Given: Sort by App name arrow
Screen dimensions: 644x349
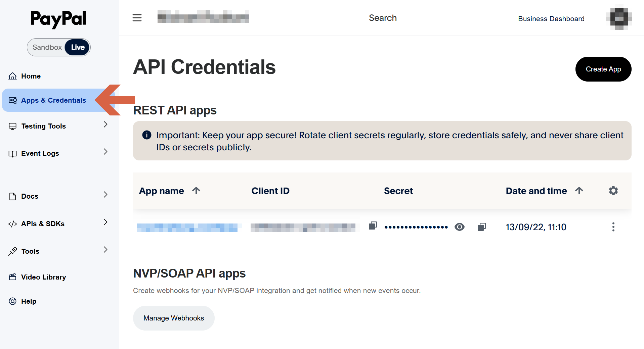Looking at the screenshot, I should 196,191.
